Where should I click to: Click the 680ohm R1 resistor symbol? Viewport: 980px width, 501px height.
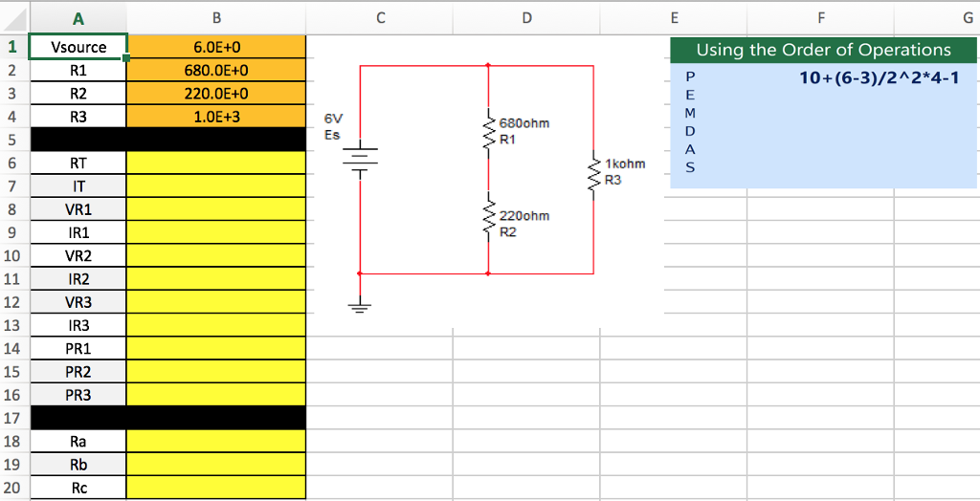point(489,131)
